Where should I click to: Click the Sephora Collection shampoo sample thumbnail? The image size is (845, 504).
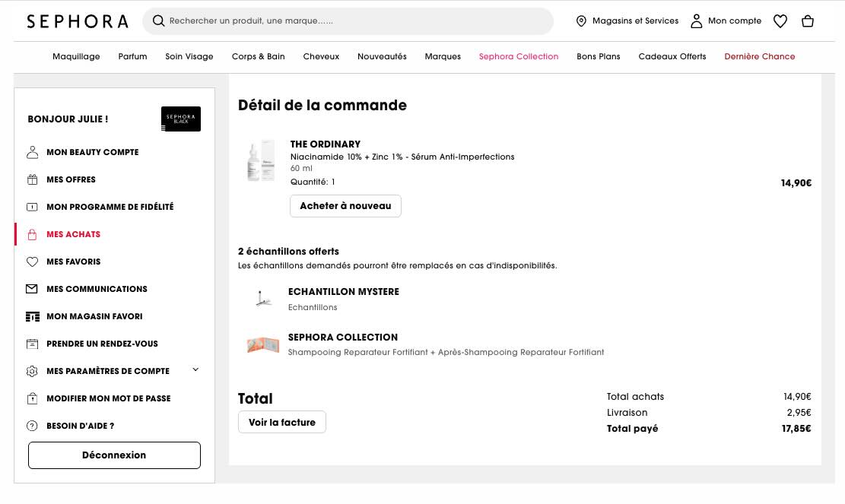click(x=263, y=345)
